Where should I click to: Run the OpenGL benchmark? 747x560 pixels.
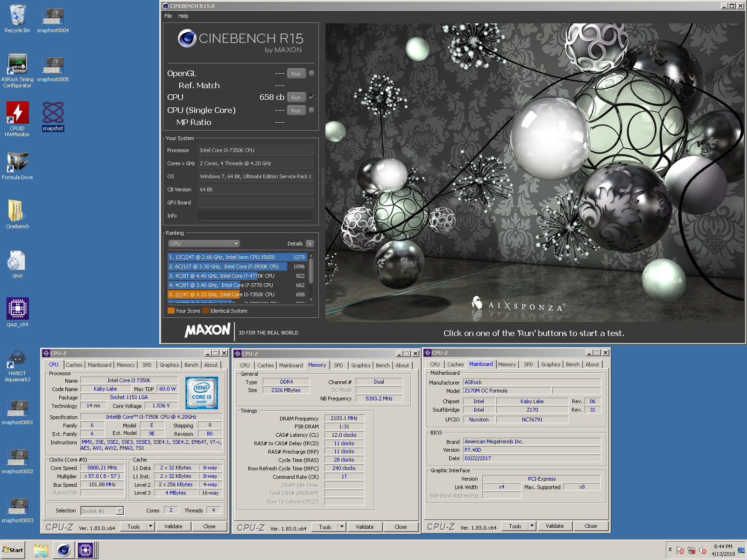point(296,74)
